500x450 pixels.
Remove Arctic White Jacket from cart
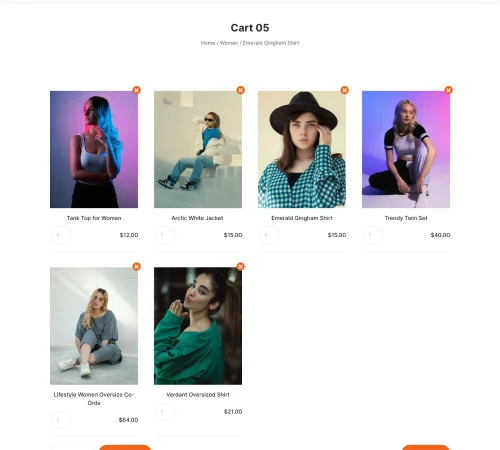(x=240, y=90)
